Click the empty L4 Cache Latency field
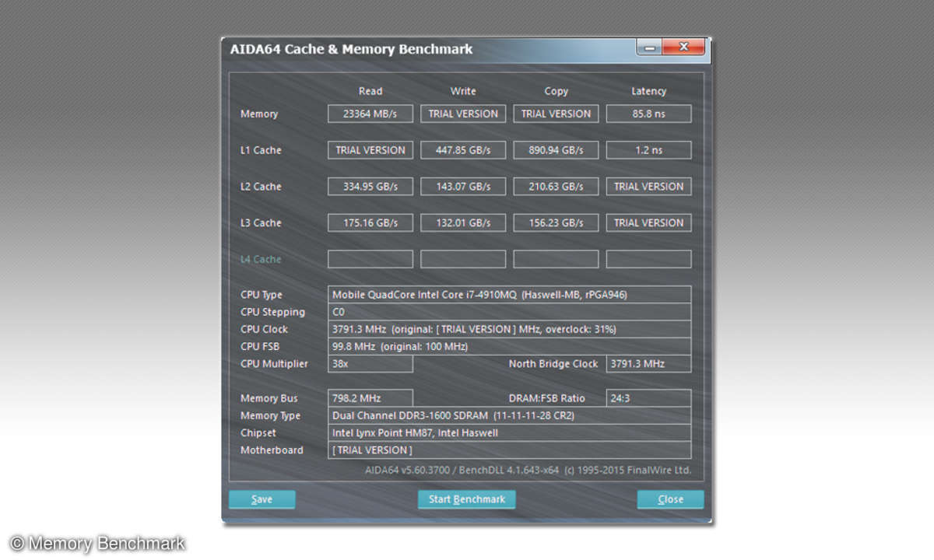The width and height of the screenshot is (934, 560). (x=648, y=259)
